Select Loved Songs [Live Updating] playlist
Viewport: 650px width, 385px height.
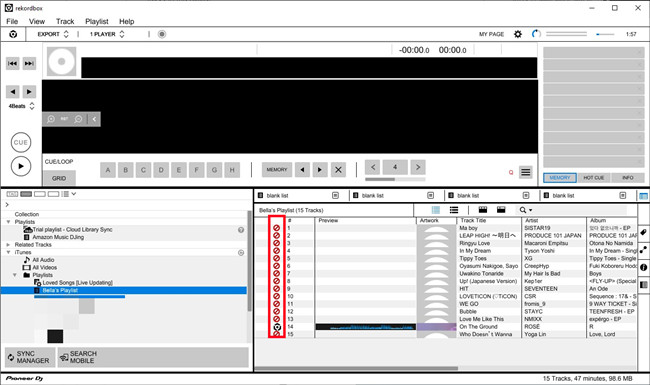77,283
